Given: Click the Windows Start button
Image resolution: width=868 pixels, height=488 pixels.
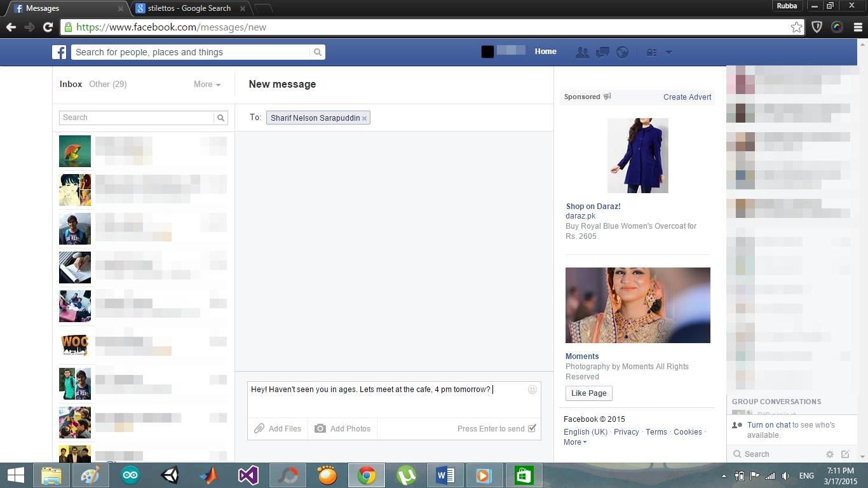Looking at the screenshot, I should click(15, 475).
